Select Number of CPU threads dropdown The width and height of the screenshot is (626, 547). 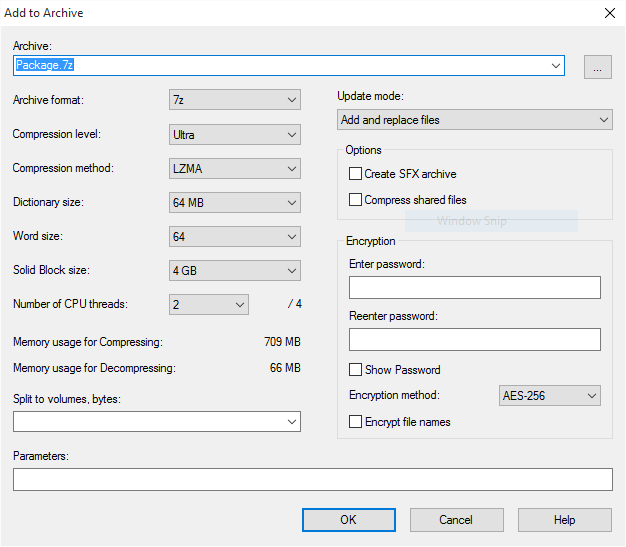coord(209,305)
